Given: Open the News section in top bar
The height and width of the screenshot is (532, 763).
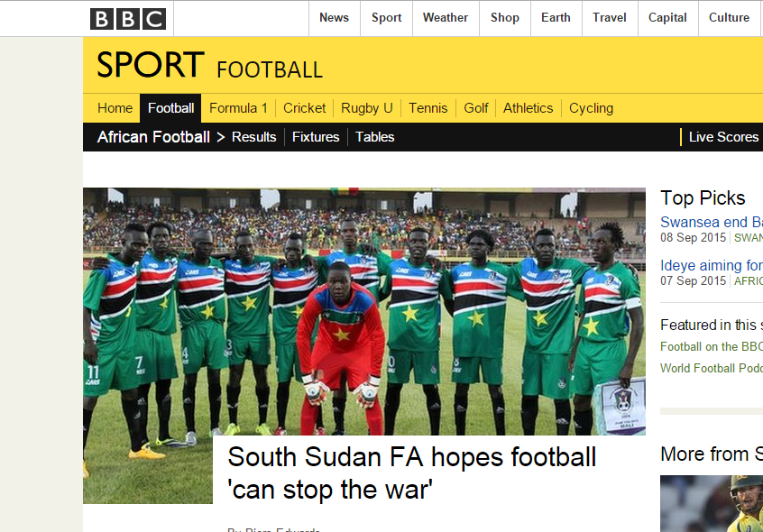Looking at the screenshot, I should point(335,18).
